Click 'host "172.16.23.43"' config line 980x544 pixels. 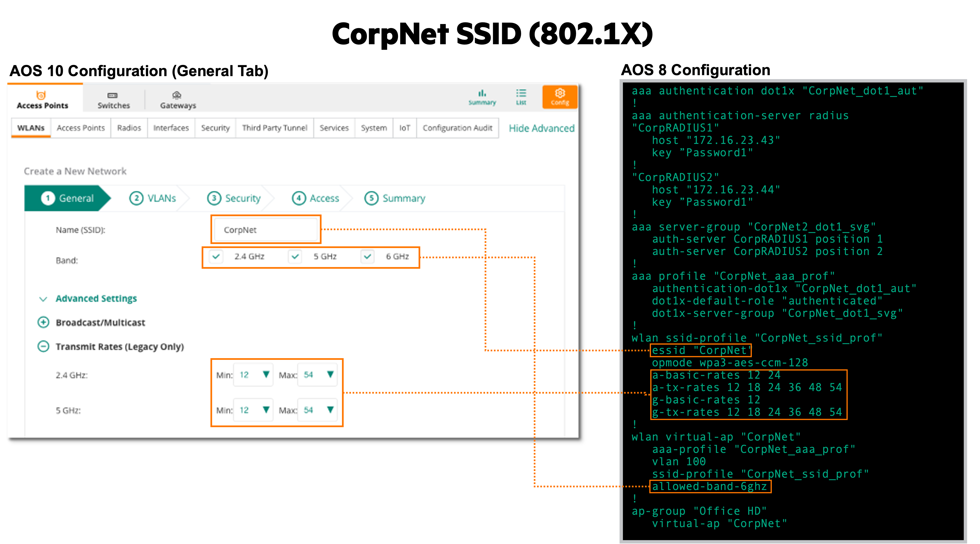[x=716, y=140]
